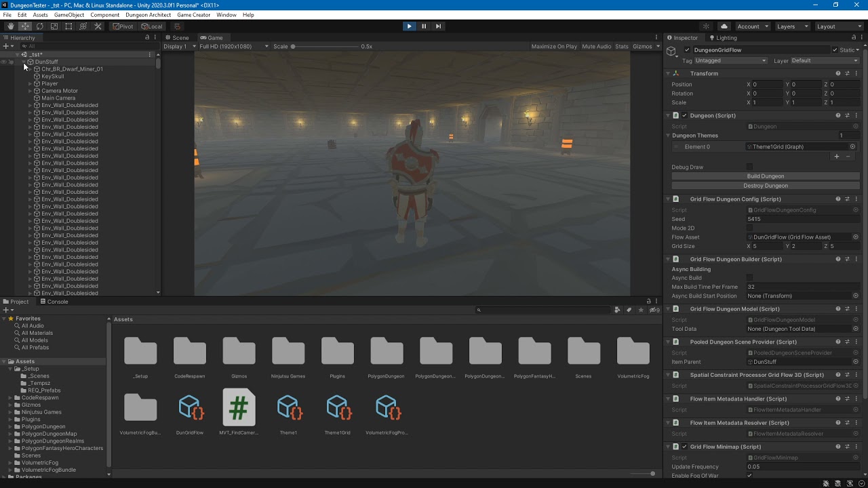Enable the DungeonGridFlow active checkbox

[x=687, y=50]
